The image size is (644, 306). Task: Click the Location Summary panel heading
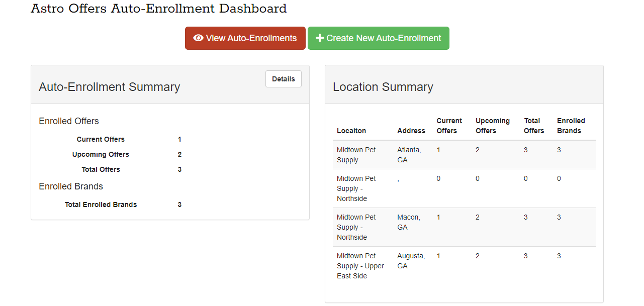pos(383,87)
